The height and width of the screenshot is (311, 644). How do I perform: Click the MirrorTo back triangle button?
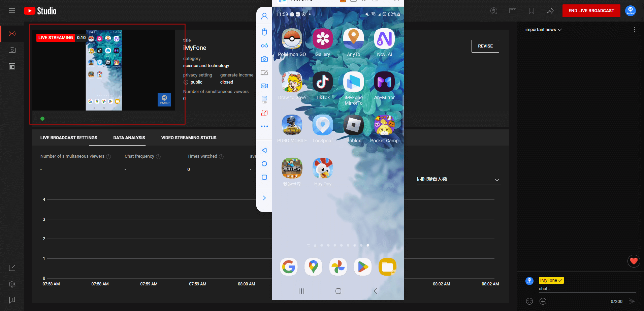[x=264, y=150]
